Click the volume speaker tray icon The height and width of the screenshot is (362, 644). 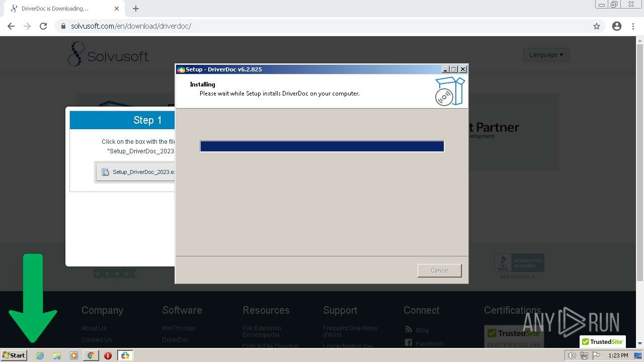tap(572, 355)
